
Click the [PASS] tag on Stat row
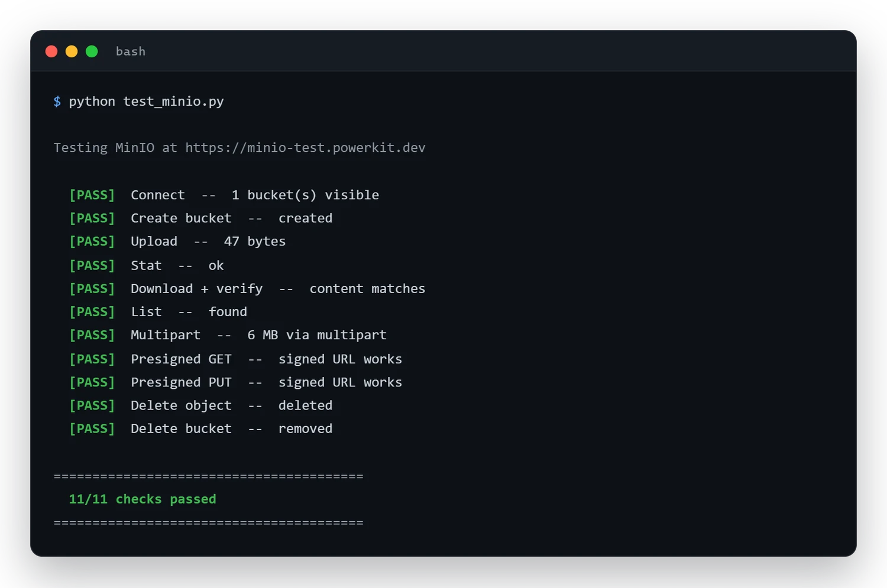92,265
